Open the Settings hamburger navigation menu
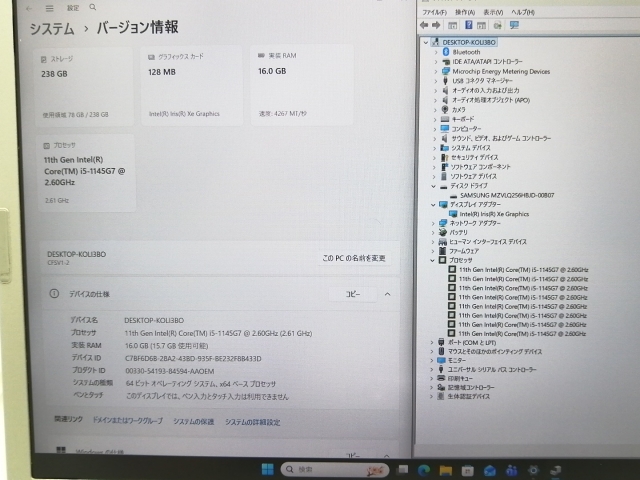The height and width of the screenshot is (480, 640). tap(49, 8)
